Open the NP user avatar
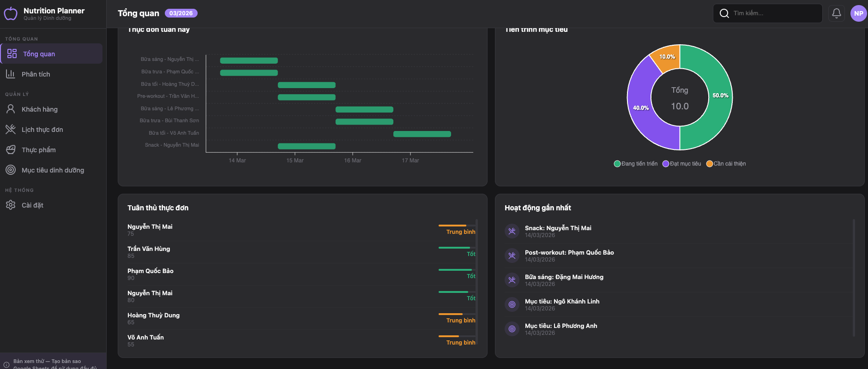Screen dimensions: 868x369 858,13
